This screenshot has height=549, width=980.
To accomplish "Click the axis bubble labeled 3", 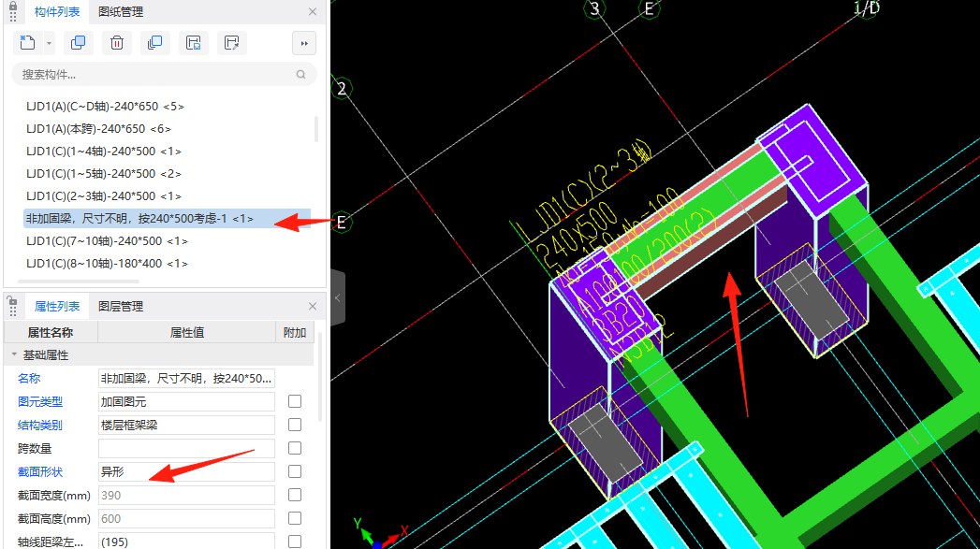I will point(594,8).
